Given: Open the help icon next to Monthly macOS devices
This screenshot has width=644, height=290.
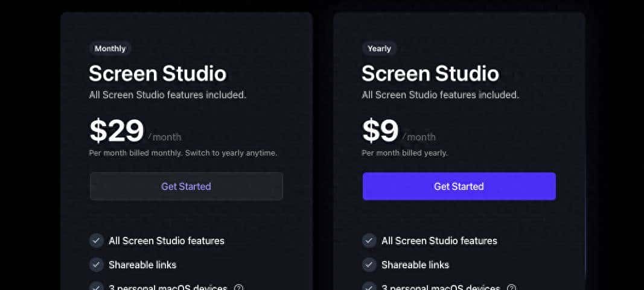Looking at the screenshot, I should click(238, 287).
